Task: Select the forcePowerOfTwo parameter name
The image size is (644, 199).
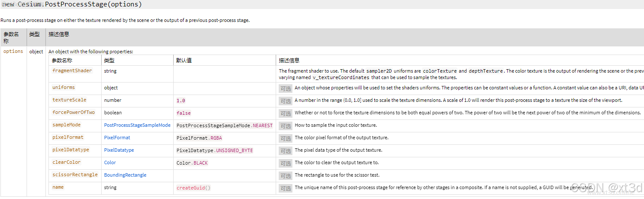Action: (73, 113)
